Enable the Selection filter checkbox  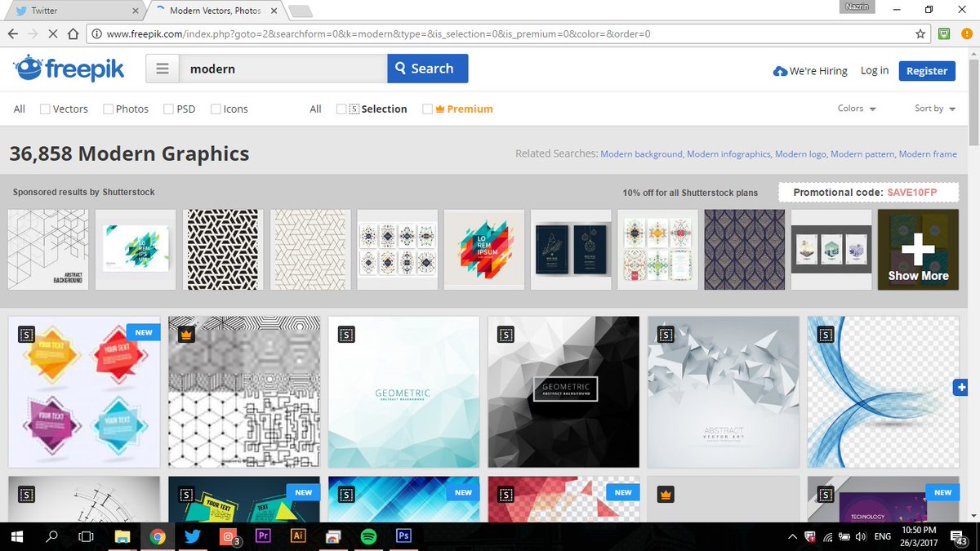point(341,109)
